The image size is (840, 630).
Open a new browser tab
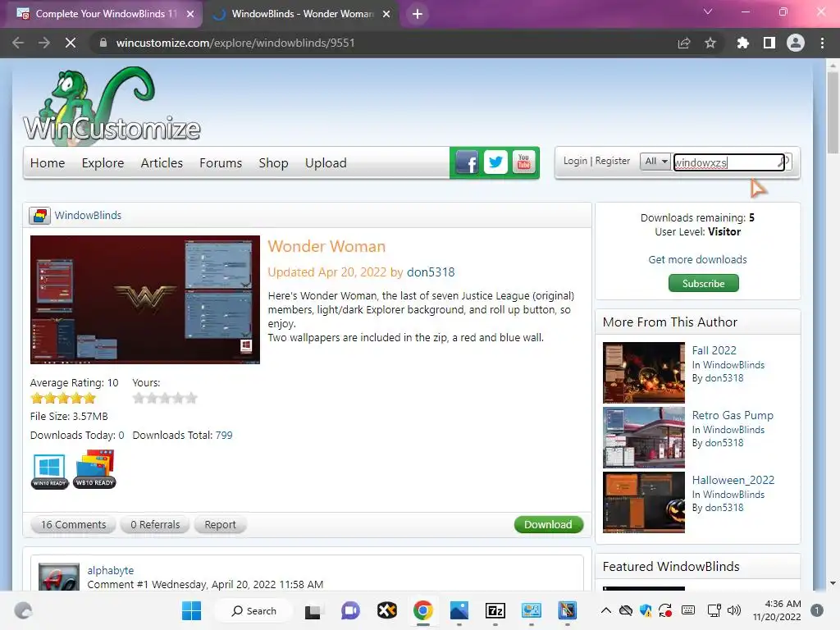(x=418, y=14)
